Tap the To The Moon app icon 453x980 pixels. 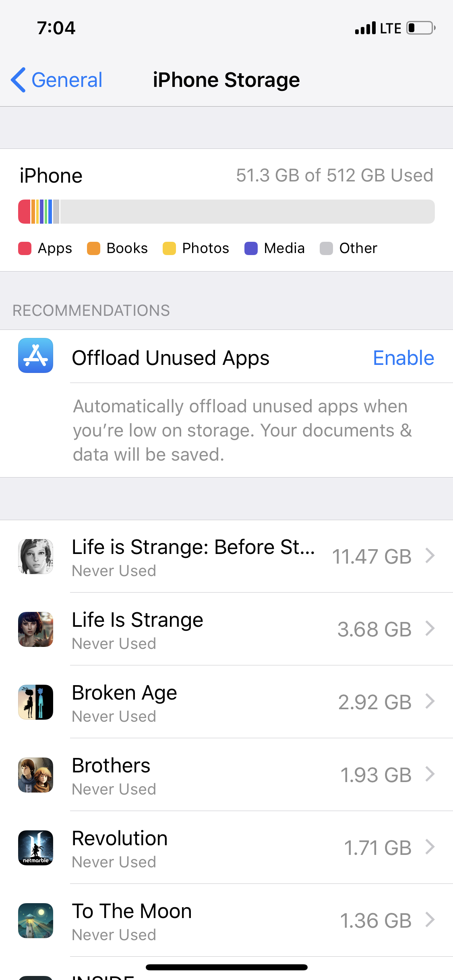click(x=35, y=920)
